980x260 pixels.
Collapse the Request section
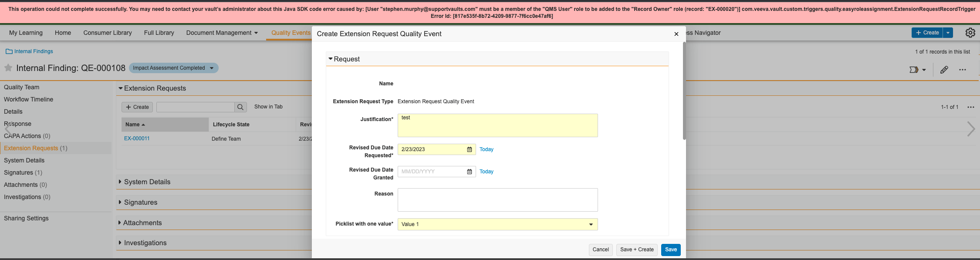(331, 59)
